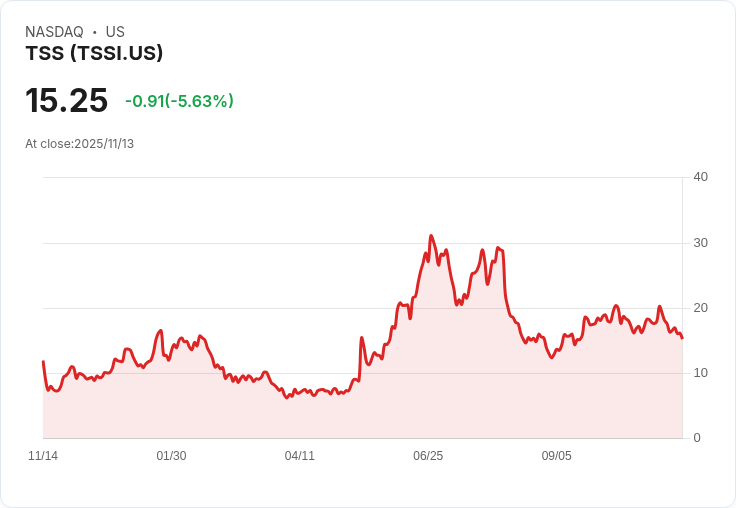Select the 09/05 date axis label
Image resolution: width=736 pixels, height=508 pixels.
[x=556, y=456]
